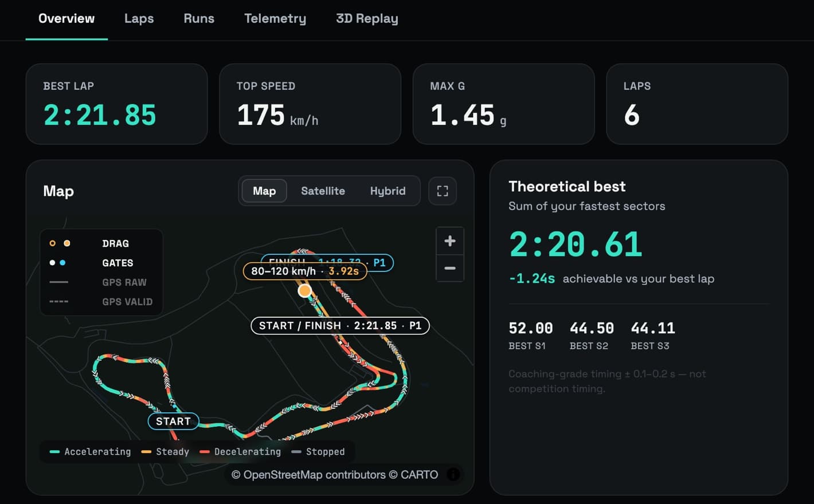This screenshot has width=814, height=504.
Task: Click the Theoretical best heading
Action: tap(567, 187)
